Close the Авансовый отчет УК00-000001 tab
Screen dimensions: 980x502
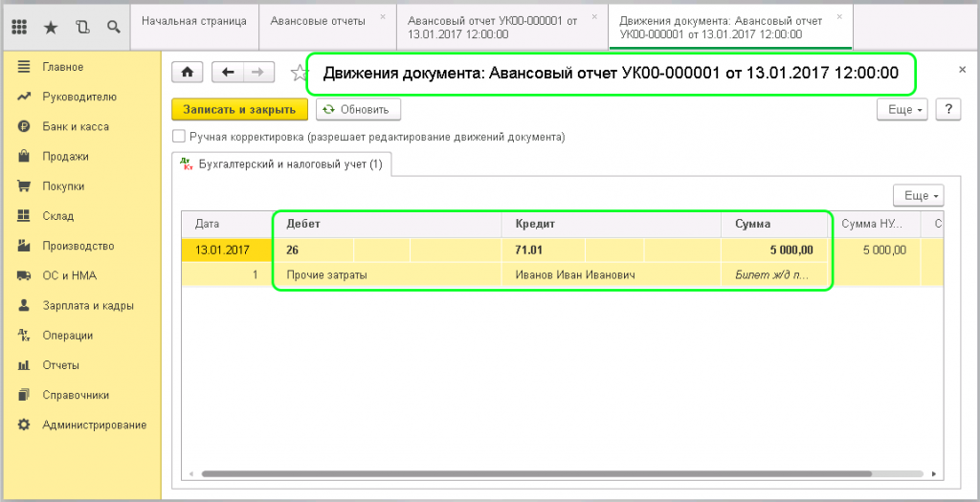click(594, 16)
